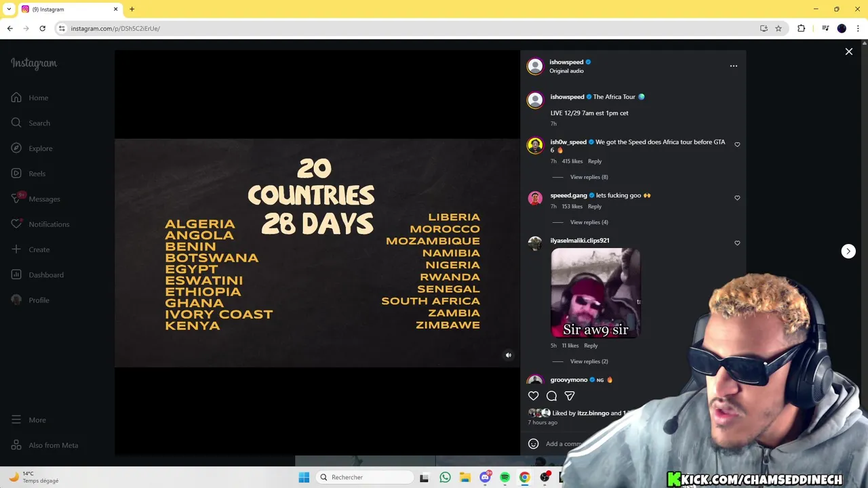Open Search in the Instagram sidebar
Viewport: 868px width, 488px height.
coord(31,123)
